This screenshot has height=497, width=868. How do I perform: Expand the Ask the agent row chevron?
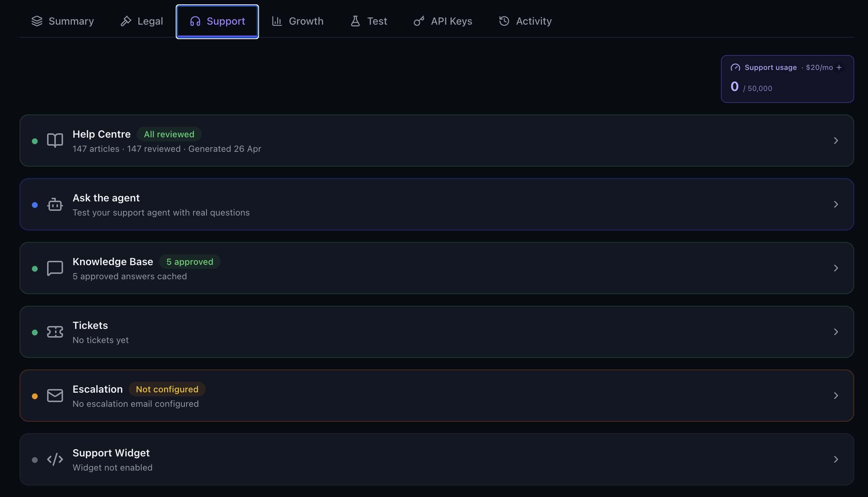click(836, 204)
